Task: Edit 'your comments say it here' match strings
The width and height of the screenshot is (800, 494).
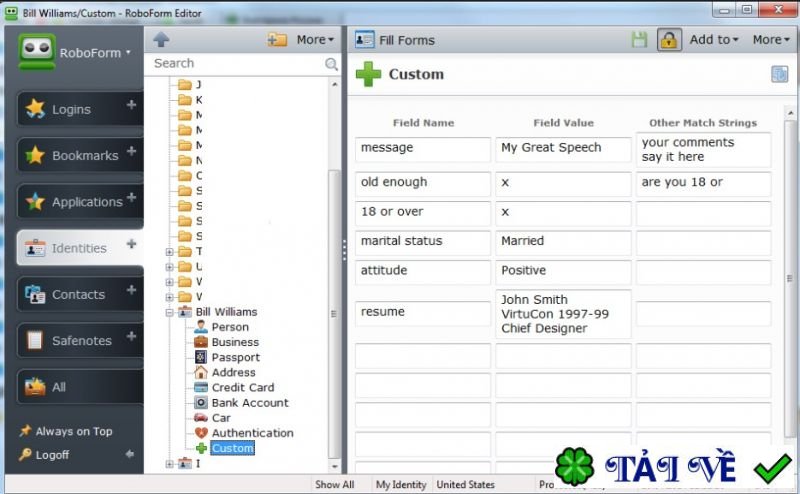Action: click(703, 150)
